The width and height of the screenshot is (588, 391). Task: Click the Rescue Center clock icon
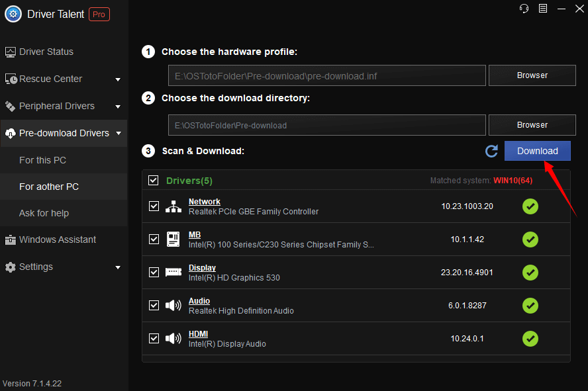(x=11, y=79)
